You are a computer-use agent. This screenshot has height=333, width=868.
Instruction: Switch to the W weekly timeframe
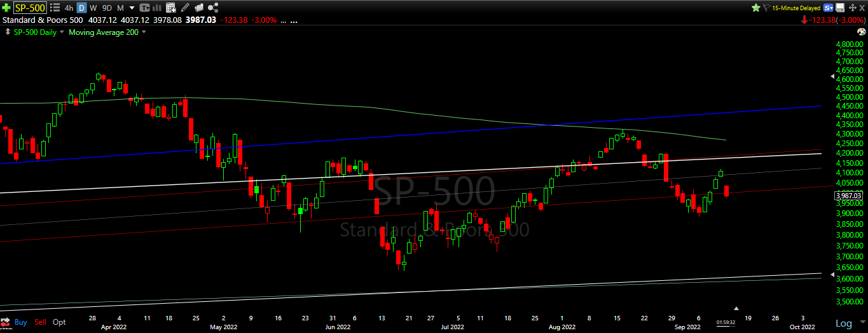point(93,8)
